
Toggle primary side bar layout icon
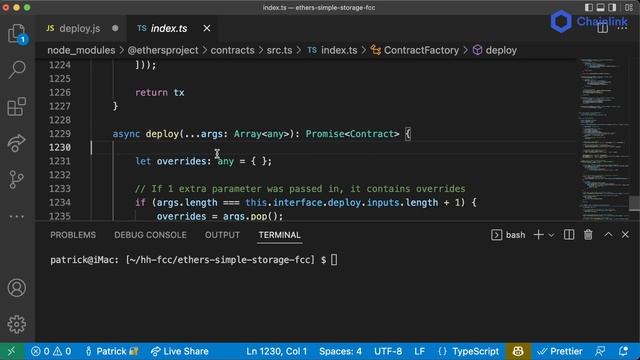pyautogui.click(x=589, y=7)
